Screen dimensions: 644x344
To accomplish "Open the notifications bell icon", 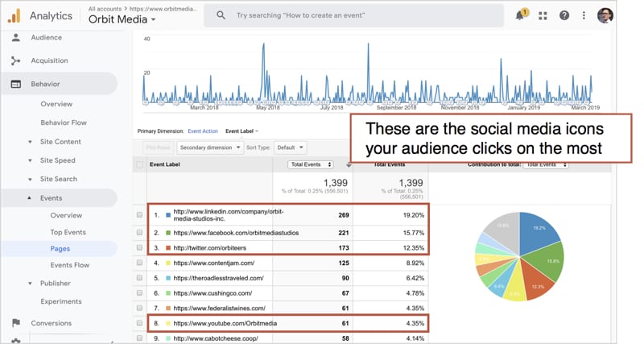I will pyautogui.click(x=520, y=15).
